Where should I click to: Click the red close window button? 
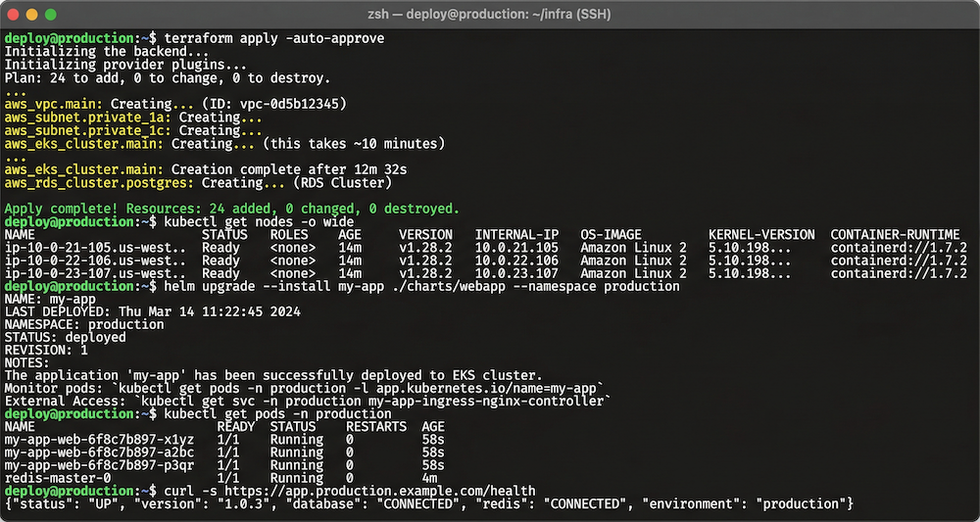(15, 15)
